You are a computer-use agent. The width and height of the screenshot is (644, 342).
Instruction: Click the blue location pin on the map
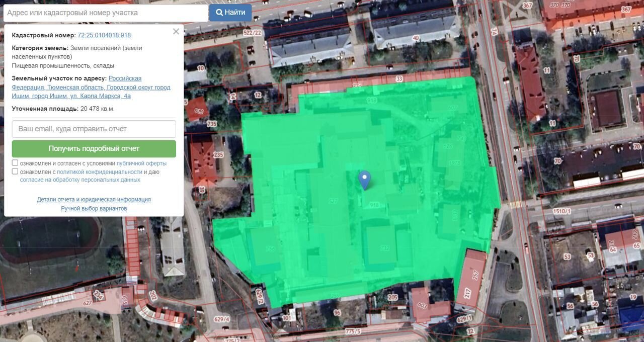(364, 179)
